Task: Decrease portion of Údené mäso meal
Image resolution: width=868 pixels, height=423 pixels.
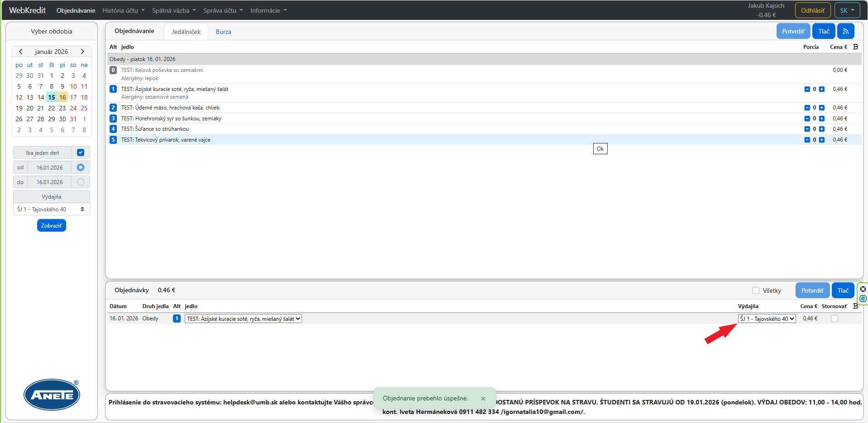Action: click(807, 108)
